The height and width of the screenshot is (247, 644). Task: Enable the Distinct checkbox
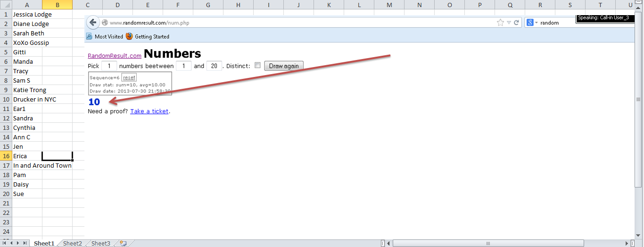point(257,66)
